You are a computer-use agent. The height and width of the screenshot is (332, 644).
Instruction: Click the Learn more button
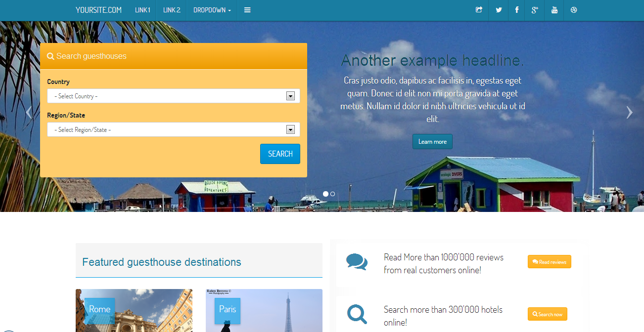click(432, 142)
